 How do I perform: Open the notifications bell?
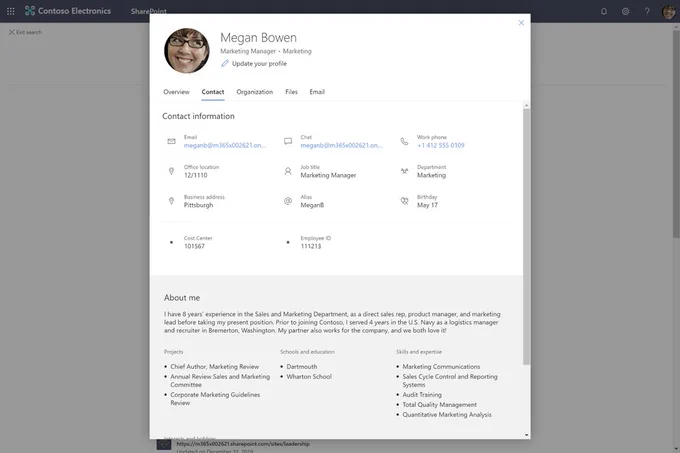click(x=604, y=11)
